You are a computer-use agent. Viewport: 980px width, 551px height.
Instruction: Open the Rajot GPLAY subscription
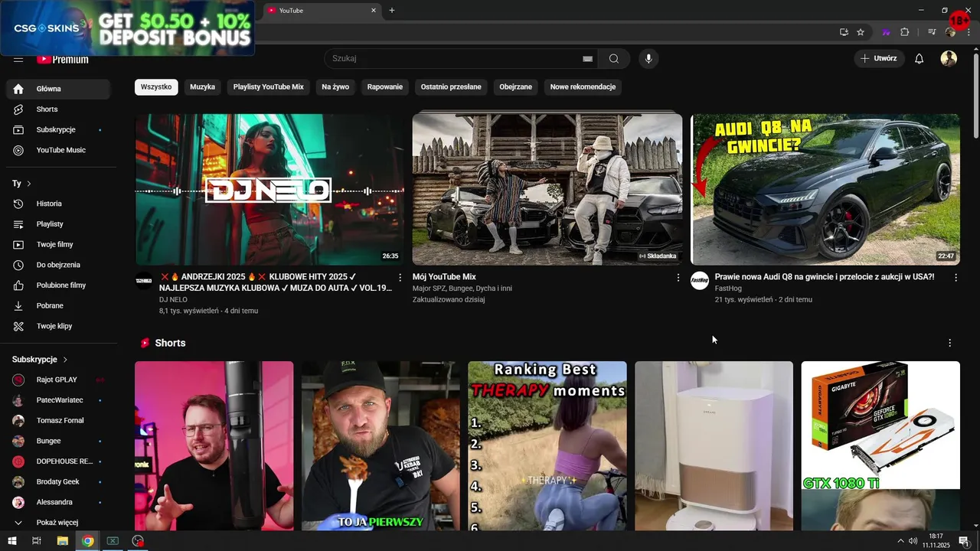58,380
